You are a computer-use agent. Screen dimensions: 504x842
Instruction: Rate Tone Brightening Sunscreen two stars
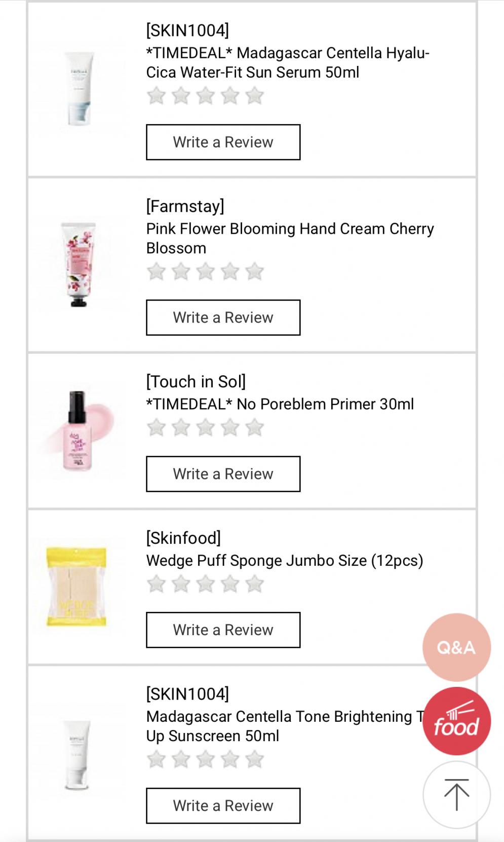point(181,759)
